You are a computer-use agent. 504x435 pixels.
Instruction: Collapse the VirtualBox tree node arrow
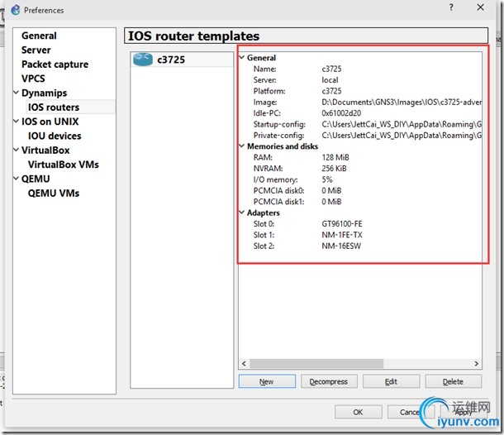(x=16, y=150)
